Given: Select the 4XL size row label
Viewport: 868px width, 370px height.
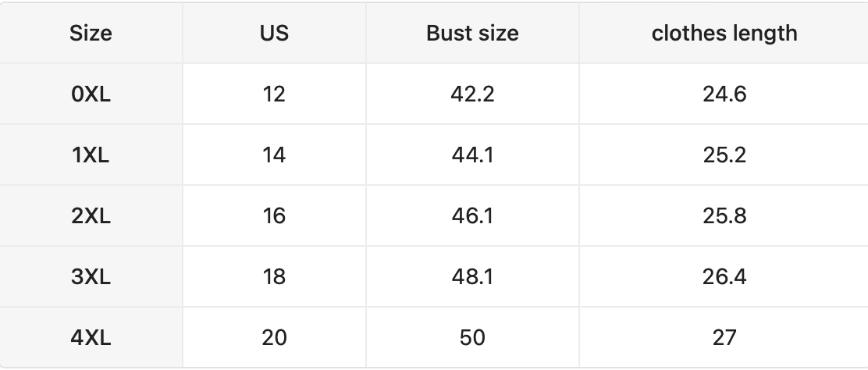Looking at the screenshot, I should (91, 337).
